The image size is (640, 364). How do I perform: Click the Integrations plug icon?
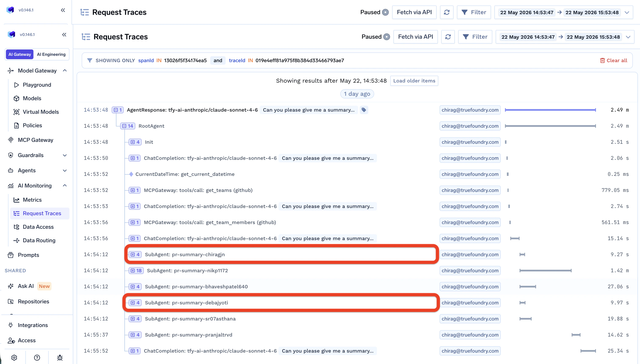click(x=11, y=325)
